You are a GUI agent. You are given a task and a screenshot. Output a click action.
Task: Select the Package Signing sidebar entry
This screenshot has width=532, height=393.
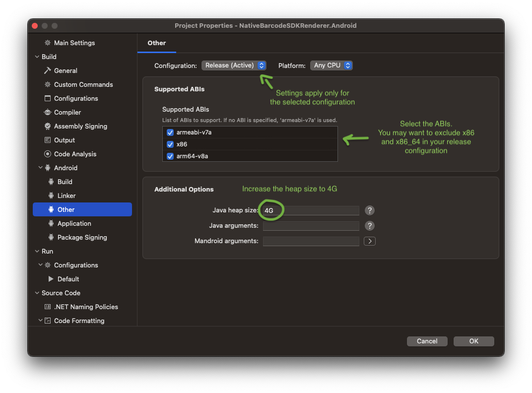pos(82,237)
